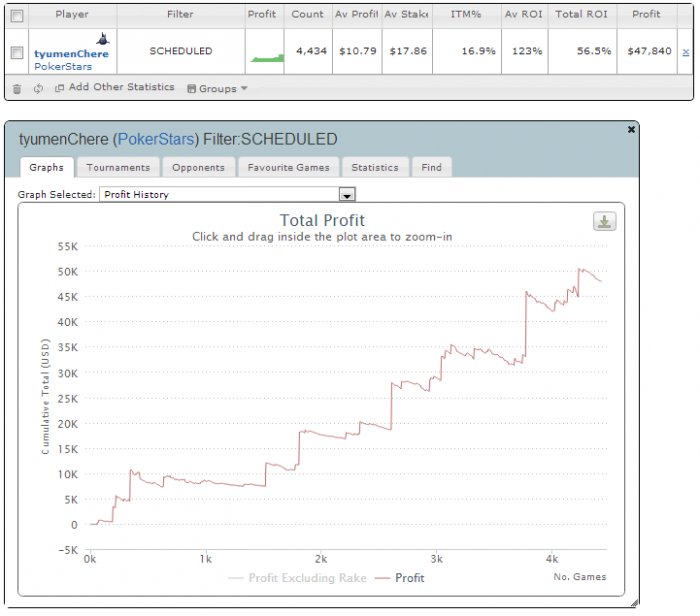Click the PokerStars link in panel title
This screenshot has height=616, width=700.
(156, 139)
